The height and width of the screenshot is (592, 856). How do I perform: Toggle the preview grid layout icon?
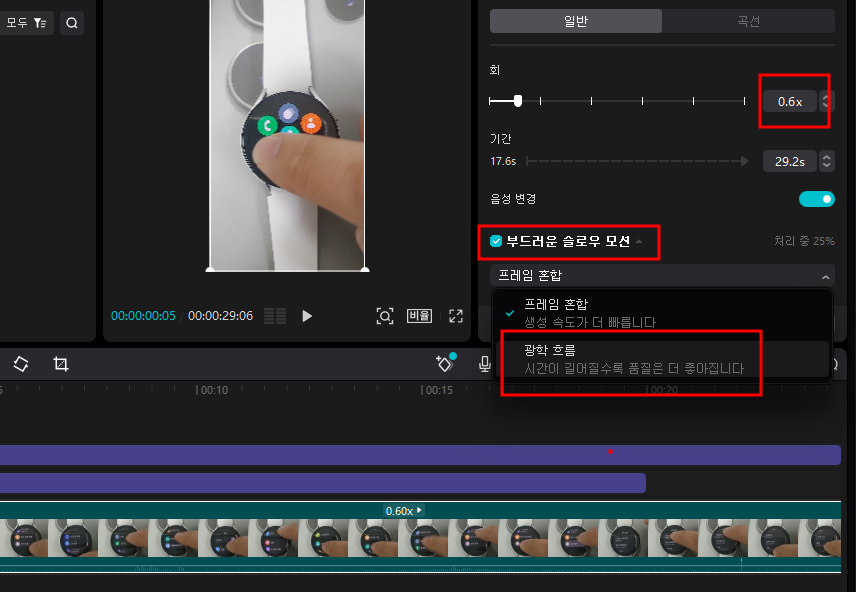[275, 316]
